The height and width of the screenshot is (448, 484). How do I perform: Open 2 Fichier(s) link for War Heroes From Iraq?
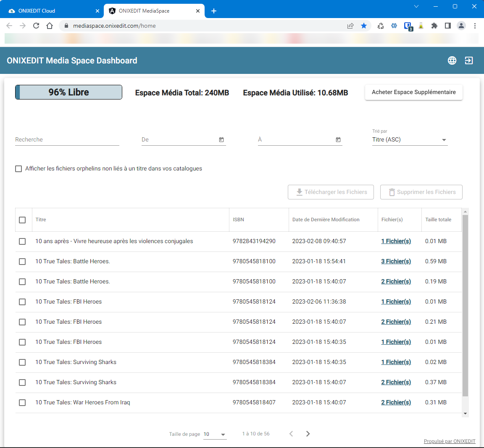[396, 402]
